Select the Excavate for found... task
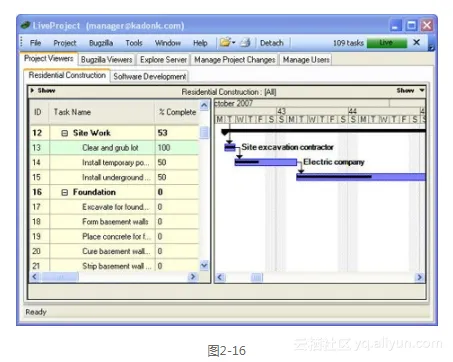The height and width of the screenshot is (362, 453). [115, 207]
